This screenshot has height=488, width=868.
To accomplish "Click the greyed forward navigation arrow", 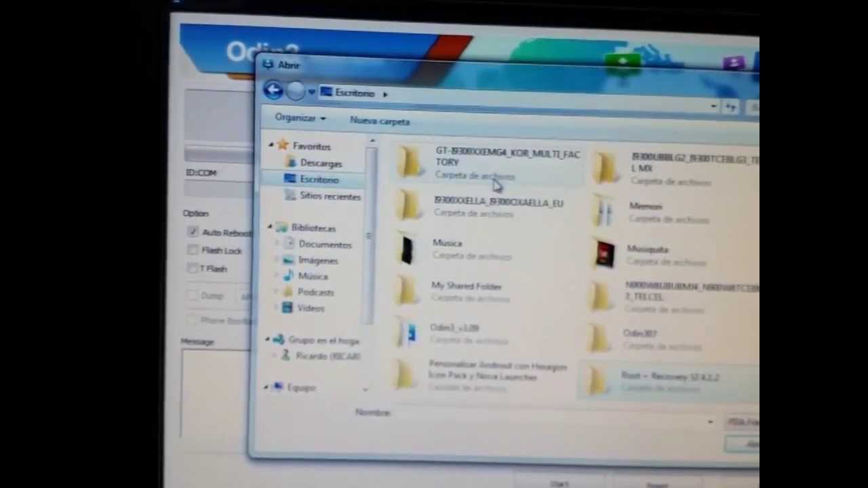I will [296, 91].
